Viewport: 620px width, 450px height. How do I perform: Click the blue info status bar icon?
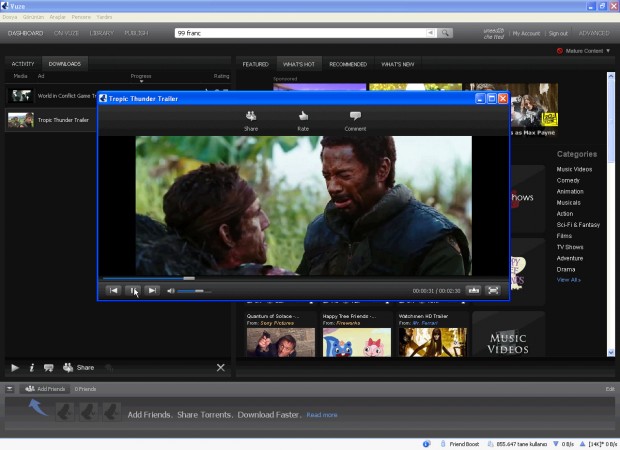426,444
